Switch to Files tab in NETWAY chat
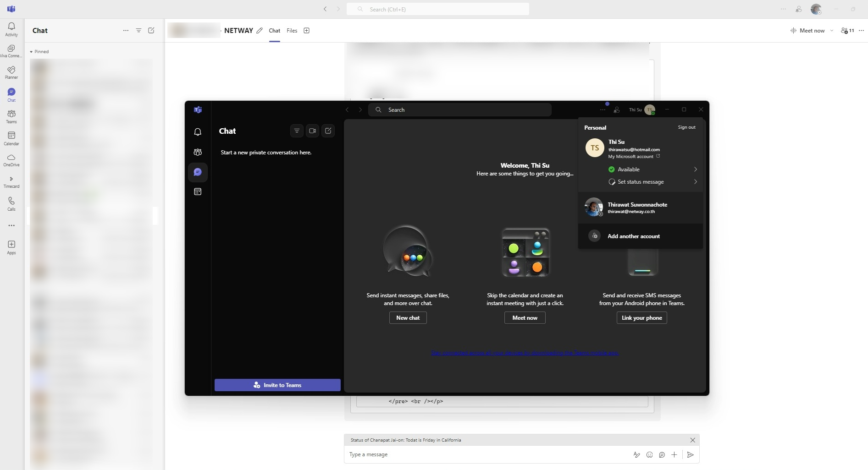 point(292,31)
